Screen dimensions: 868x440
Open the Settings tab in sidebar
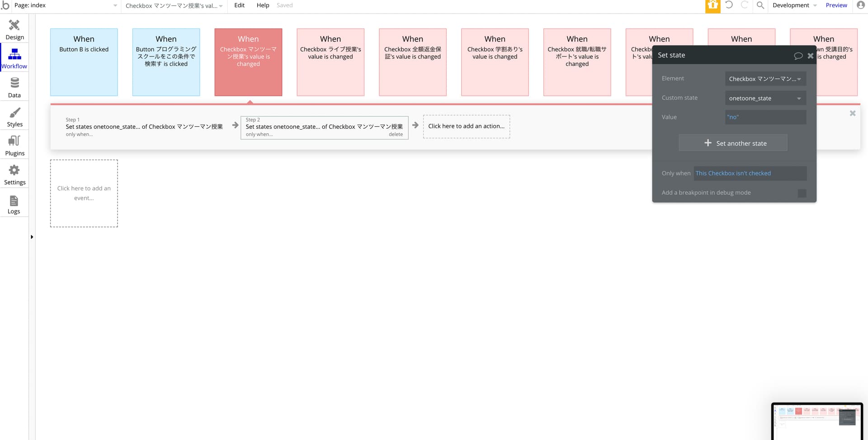14,175
